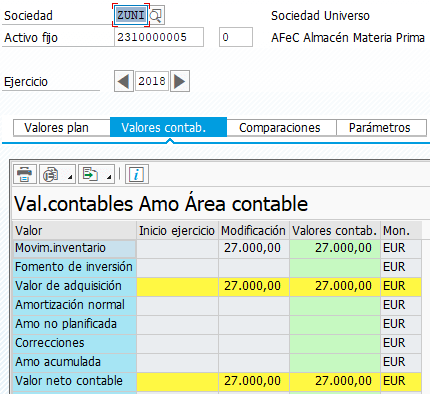Print the asset values list

[25, 174]
